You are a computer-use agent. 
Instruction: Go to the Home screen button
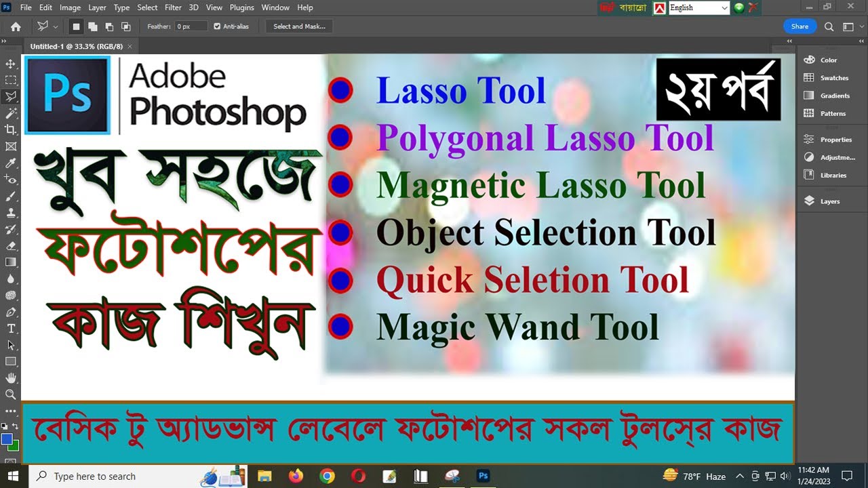pos(16,26)
